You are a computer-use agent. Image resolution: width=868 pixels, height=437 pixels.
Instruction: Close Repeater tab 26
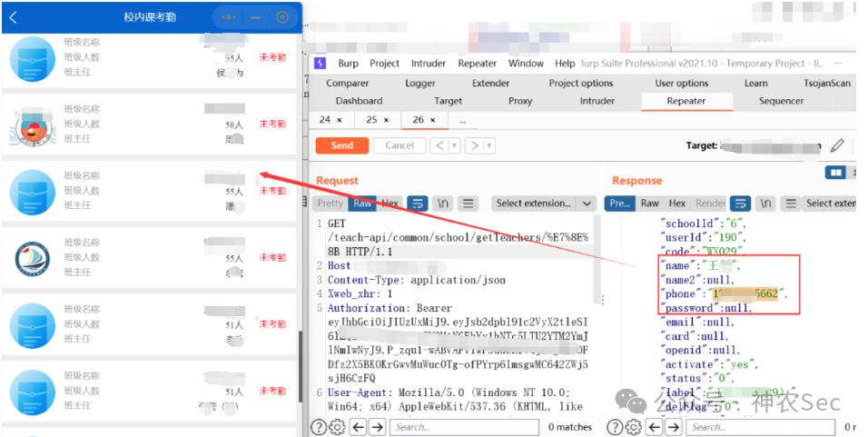[x=432, y=120]
